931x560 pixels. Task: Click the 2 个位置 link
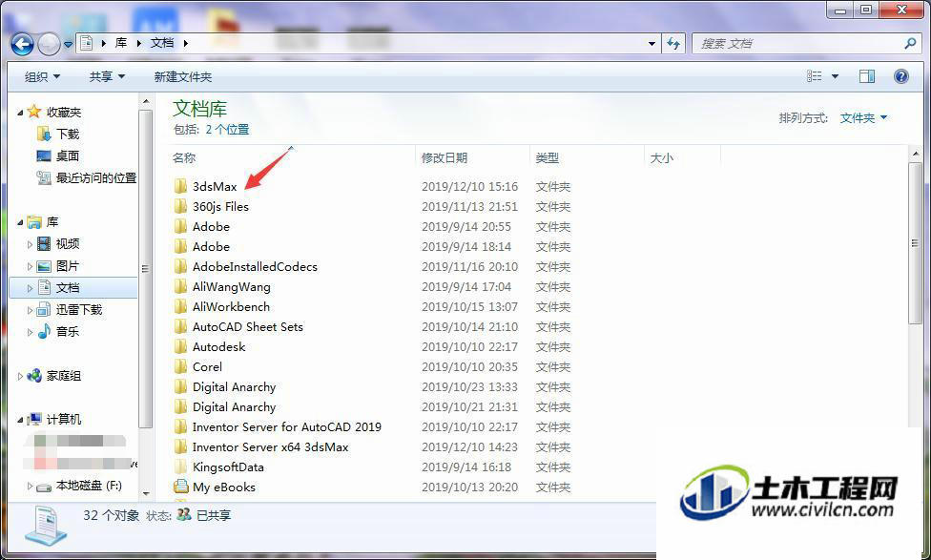(227, 130)
